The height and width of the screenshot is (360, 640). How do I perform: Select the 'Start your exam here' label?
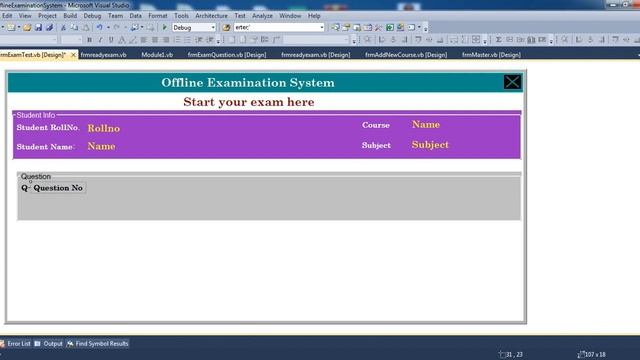pyautogui.click(x=249, y=102)
